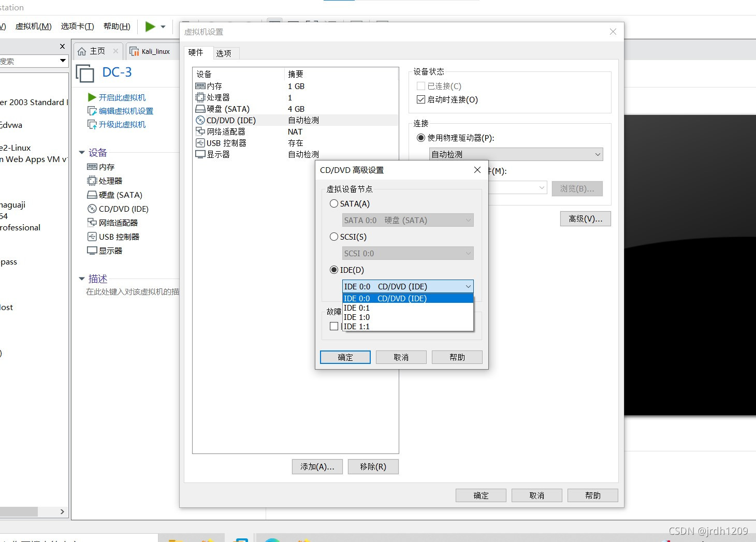Choose IDE 1:0 from the dropdown list
Viewport: 756px width, 542px height.
(x=408, y=317)
